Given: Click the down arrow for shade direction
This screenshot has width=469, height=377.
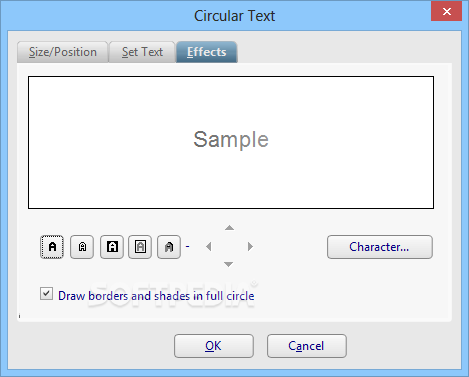Looking at the screenshot, I should tap(228, 264).
